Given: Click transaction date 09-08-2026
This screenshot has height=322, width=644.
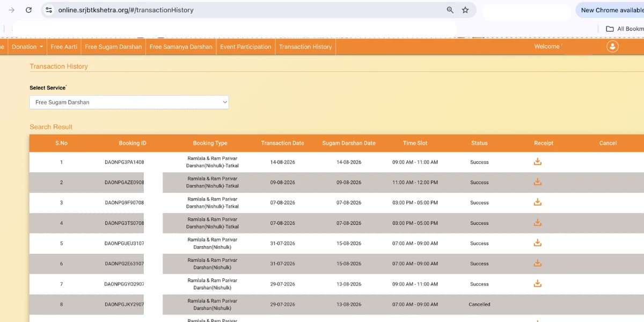Looking at the screenshot, I should coord(282,182).
